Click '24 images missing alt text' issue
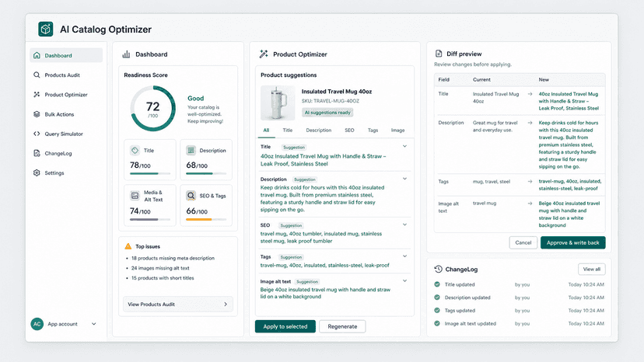This screenshot has width=644, height=362. tap(160, 268)
